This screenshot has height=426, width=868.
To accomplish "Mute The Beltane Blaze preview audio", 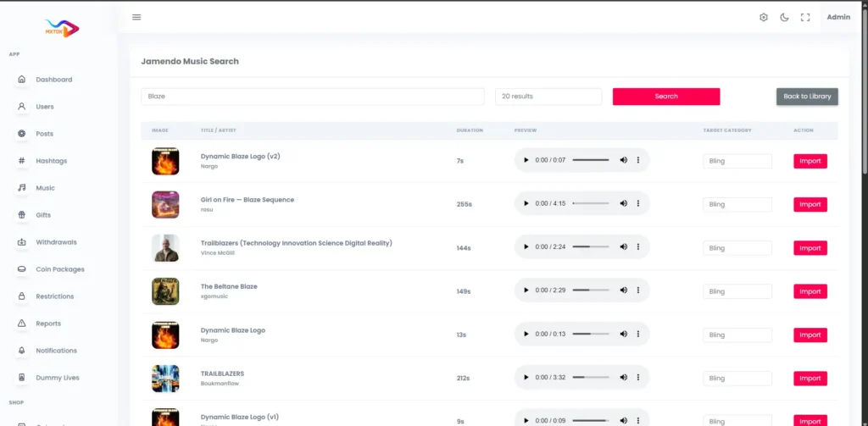I will pyautogui.click(x=624, y=290).
